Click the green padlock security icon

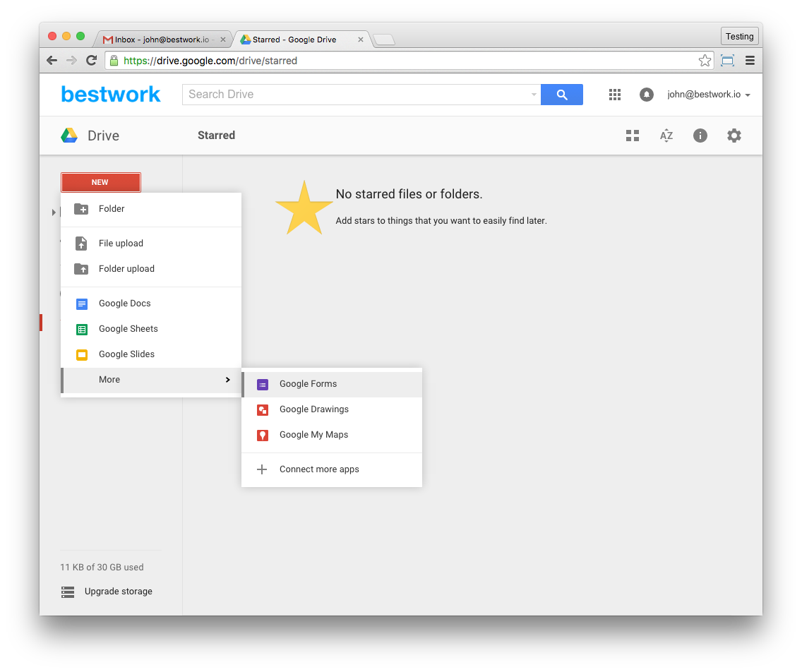(114, 60)
